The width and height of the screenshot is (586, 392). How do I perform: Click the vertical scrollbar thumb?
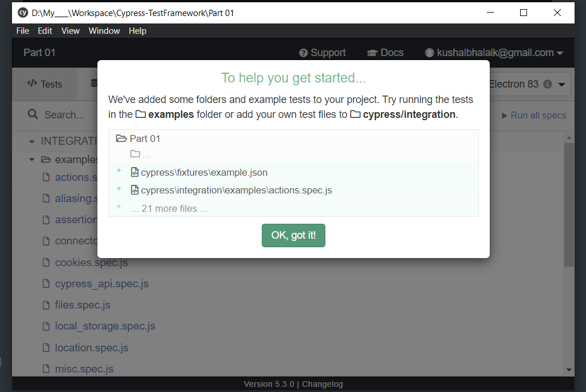[569, 205]
